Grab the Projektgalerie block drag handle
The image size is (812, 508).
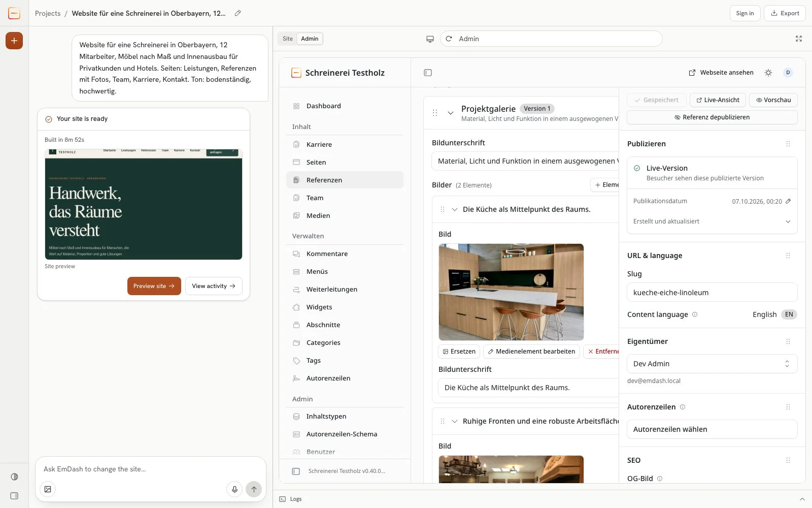[435, 113]
